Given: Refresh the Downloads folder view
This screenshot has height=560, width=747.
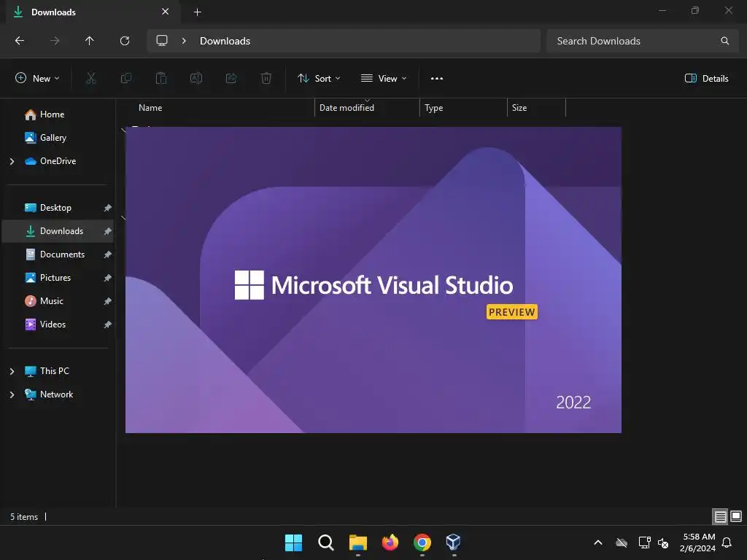Looking at the screenshot, I should tap(125, 41).
